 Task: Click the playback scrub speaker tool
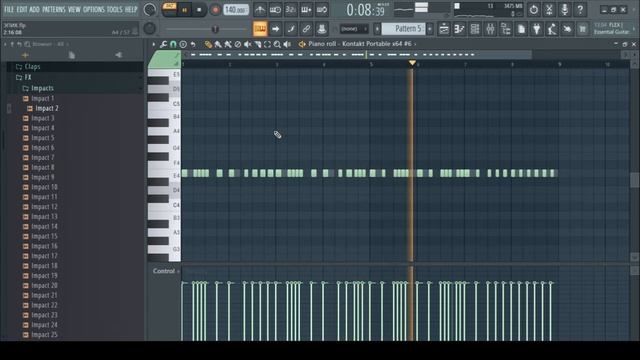[x=287, y=44]
